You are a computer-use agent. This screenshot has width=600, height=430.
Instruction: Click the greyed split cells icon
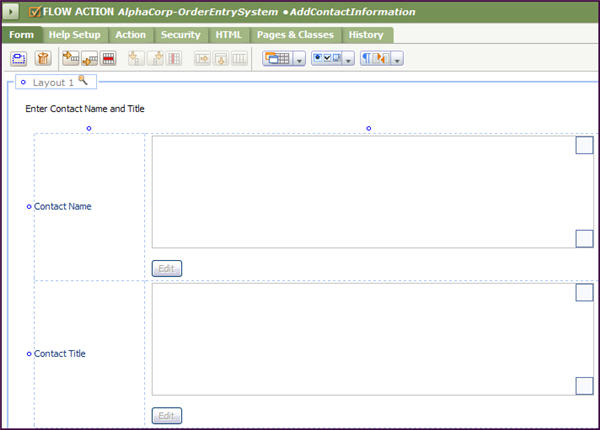pos(239,59)
